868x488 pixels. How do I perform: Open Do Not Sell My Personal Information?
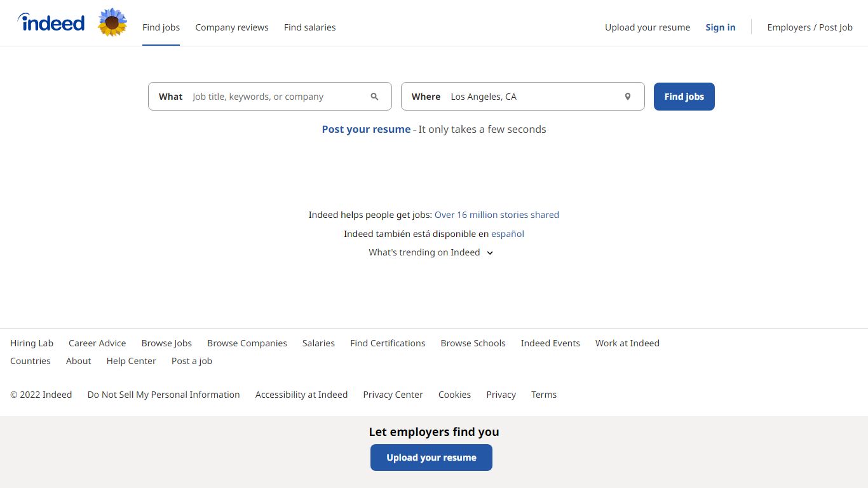click(x=164, y=395)
